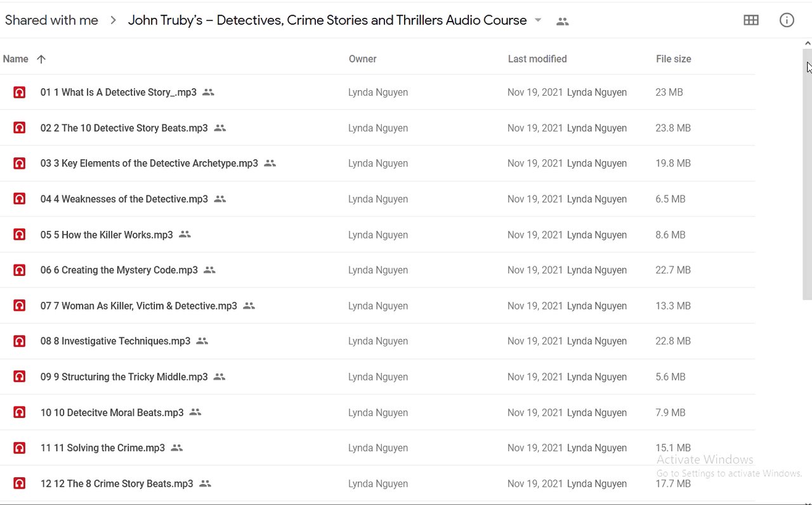Go back to Shared with me

coord(51,20)
